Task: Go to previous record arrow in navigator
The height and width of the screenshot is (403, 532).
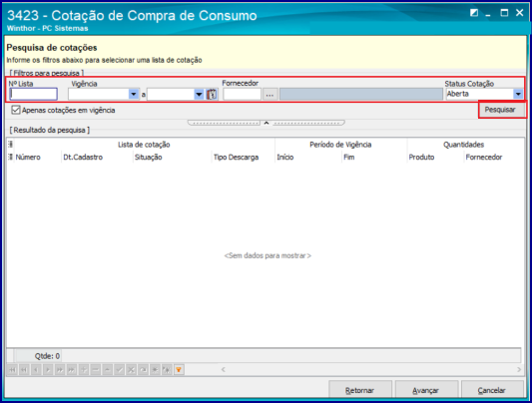Action: pyautogui.click(x=36, y=370)
